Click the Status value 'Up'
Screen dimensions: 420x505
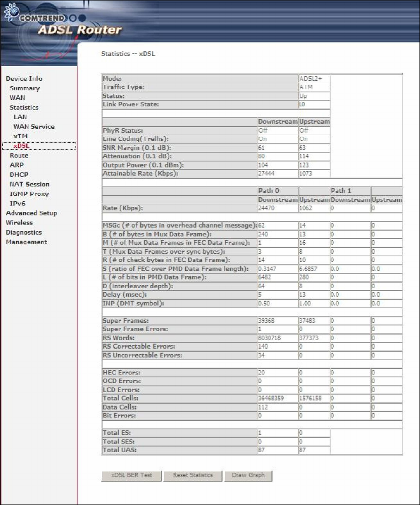click(x=303, y=96)
